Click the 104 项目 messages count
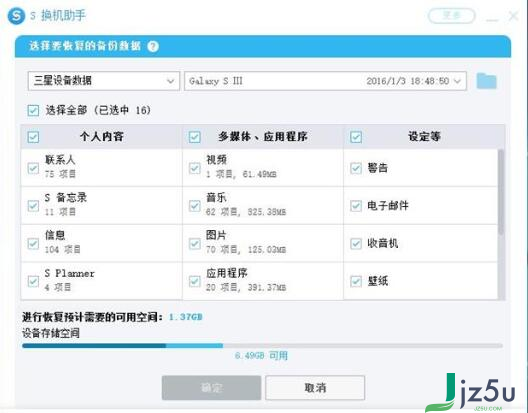The width and height of the screenshot is (528, 413). (63, 250)
